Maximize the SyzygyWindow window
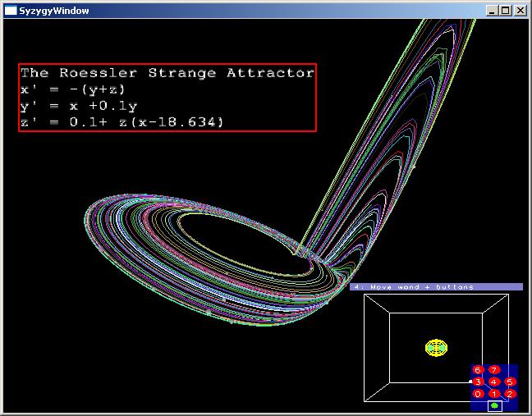 (506, 11)
